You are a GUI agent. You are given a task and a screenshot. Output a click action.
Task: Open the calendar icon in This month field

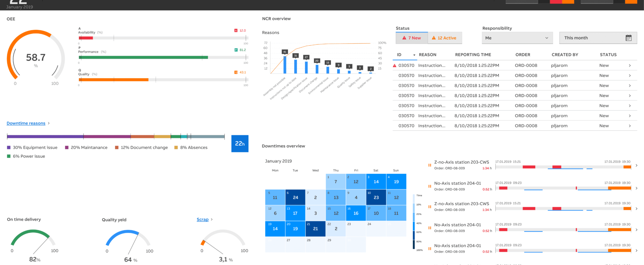629,38
